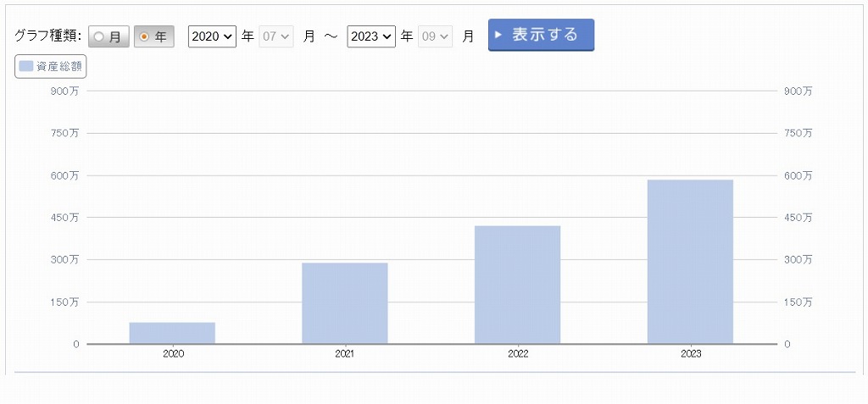Viewport: 868px width, 404px height.
Task: Open the start year dropdown showing 2020
Action: (x=212, y=36)
